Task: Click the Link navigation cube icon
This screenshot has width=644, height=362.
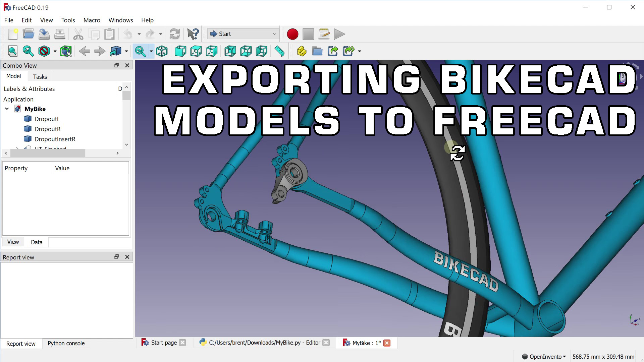Action: coord(116,51)
